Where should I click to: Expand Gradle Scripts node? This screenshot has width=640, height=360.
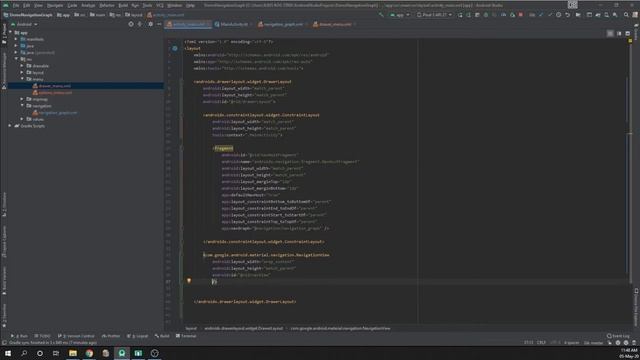pos(11,126)
